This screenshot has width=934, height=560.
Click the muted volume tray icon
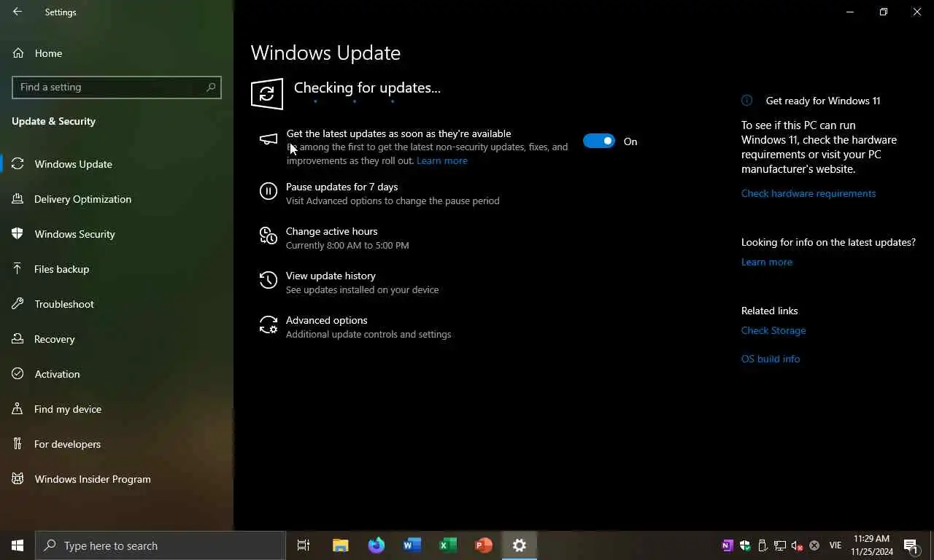(797, 545)
